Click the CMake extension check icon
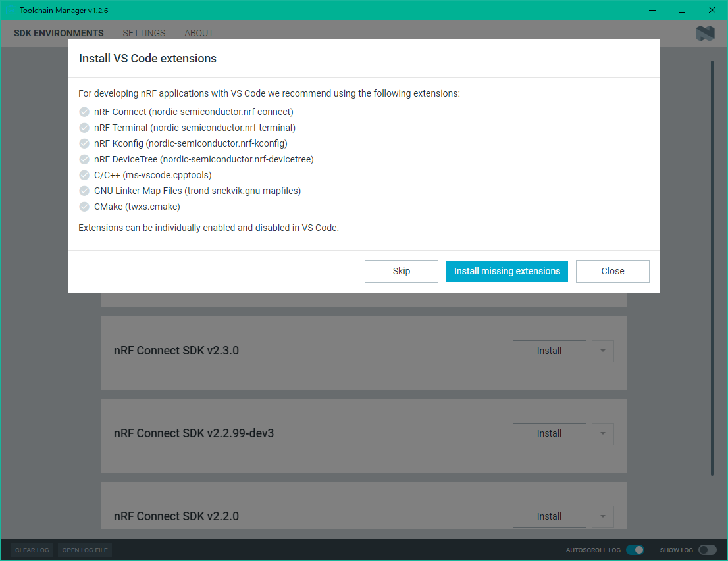 tap(84, 207)
